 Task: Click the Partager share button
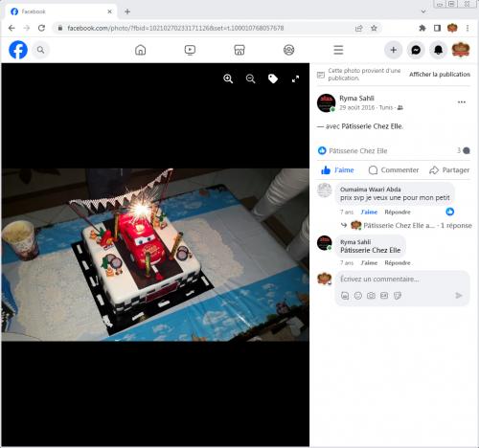click(449, 170)
